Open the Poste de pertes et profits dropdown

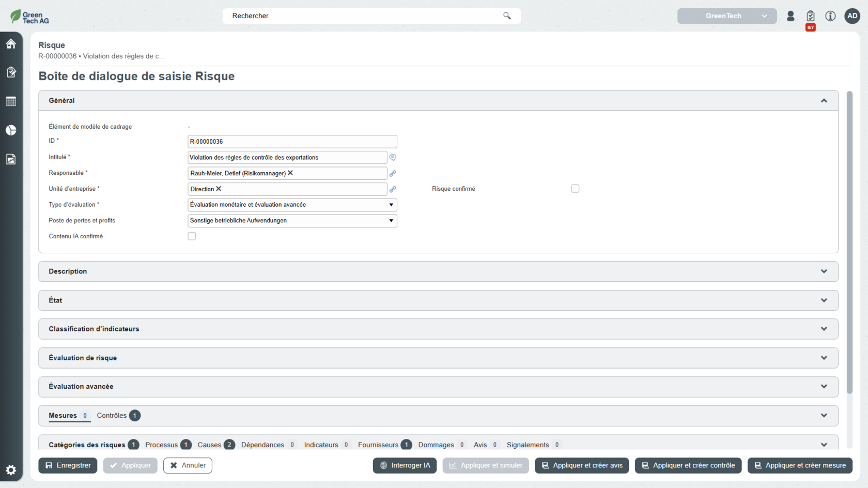point(292,221)
